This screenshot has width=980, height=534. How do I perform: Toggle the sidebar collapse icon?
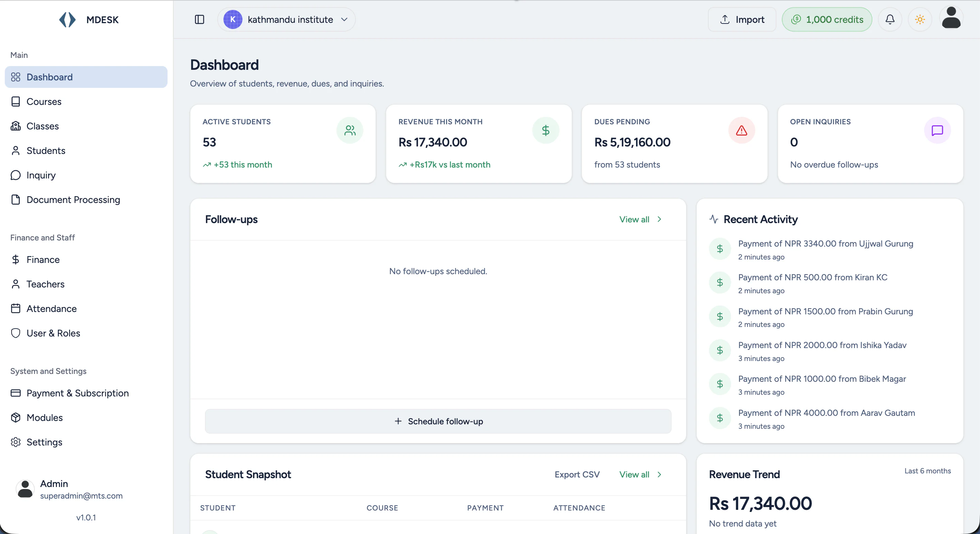tap(199, 19)
